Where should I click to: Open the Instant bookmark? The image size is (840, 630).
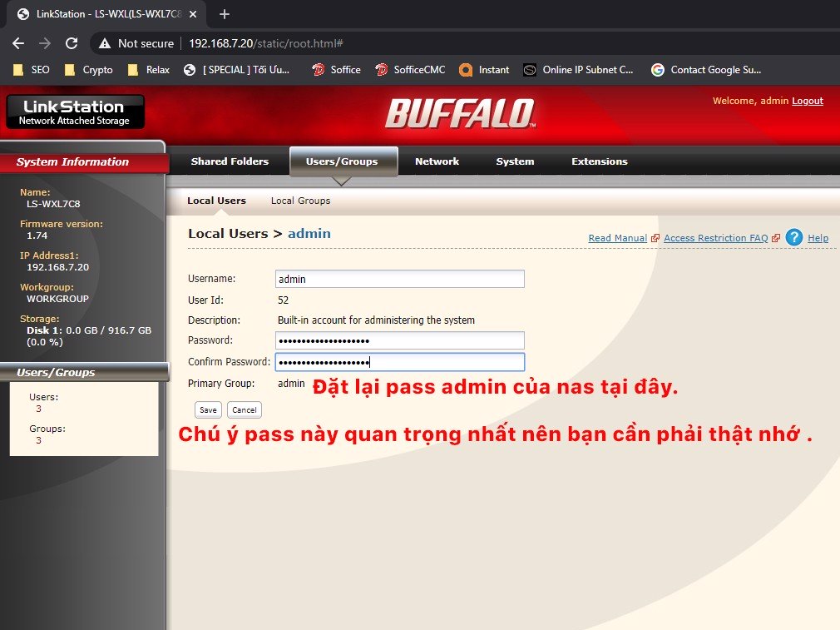point(484,70)
